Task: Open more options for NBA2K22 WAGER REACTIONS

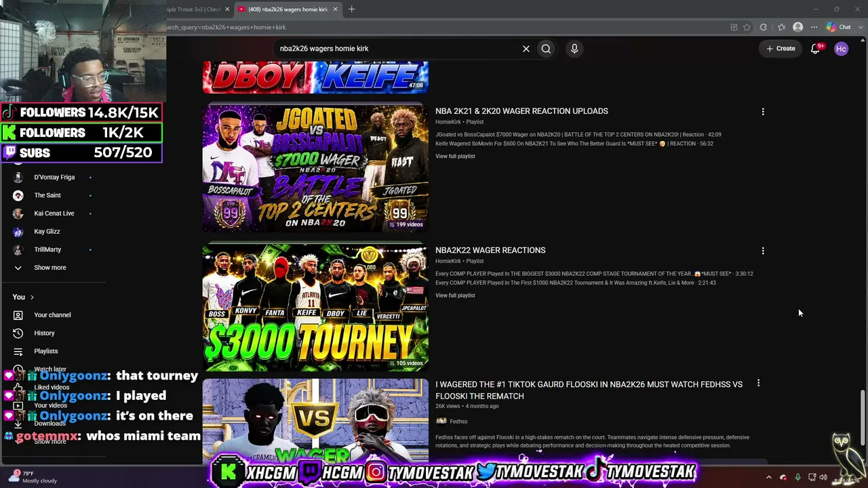Action: coord(763,251)
